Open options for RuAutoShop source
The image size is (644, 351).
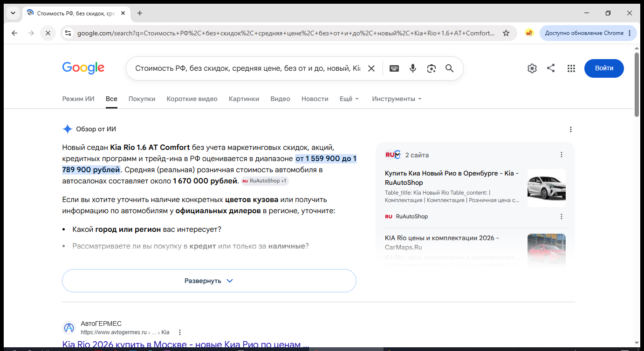coord(562,216)
